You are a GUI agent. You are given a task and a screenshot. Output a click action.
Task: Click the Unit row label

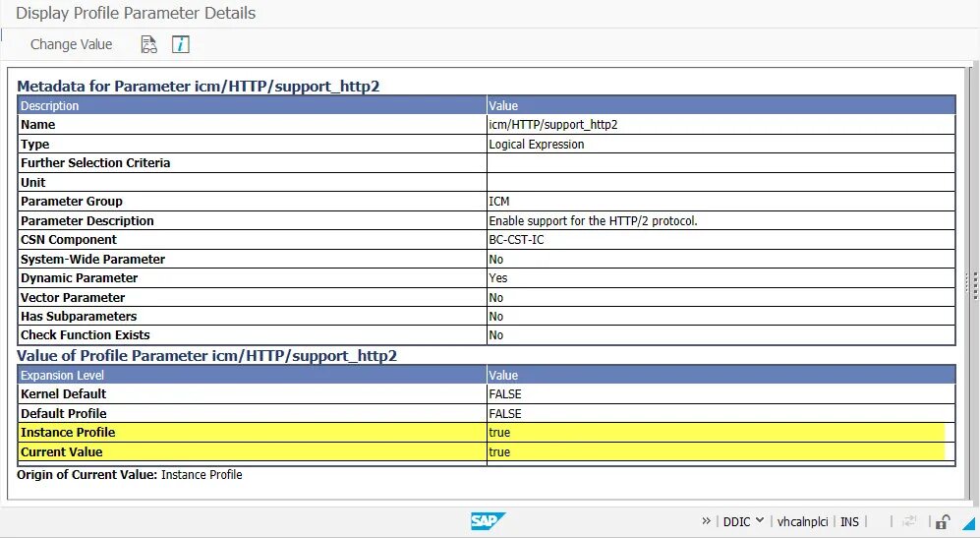coord(33,182)
